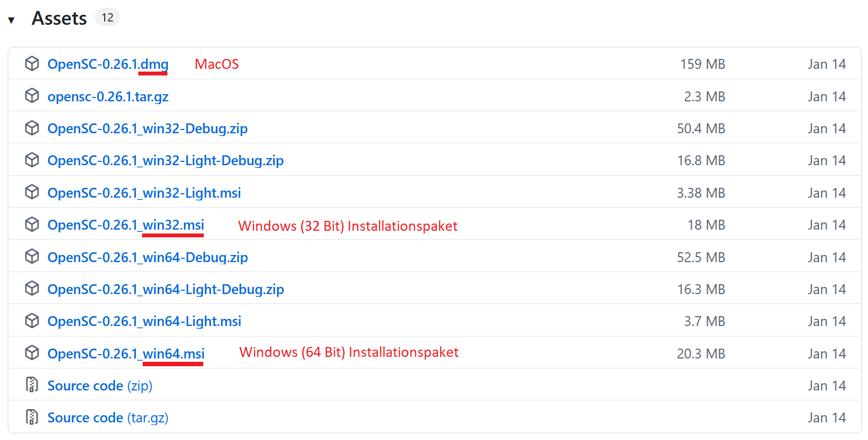Click package icon beside opensc-0.26.1.tar.gz

tap(32, 96)
